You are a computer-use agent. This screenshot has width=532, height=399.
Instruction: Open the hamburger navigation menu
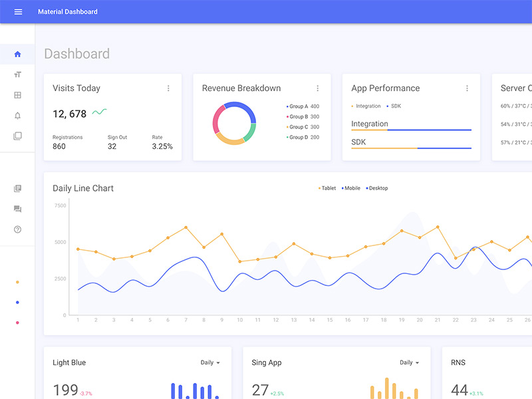[x=18, y=12]
